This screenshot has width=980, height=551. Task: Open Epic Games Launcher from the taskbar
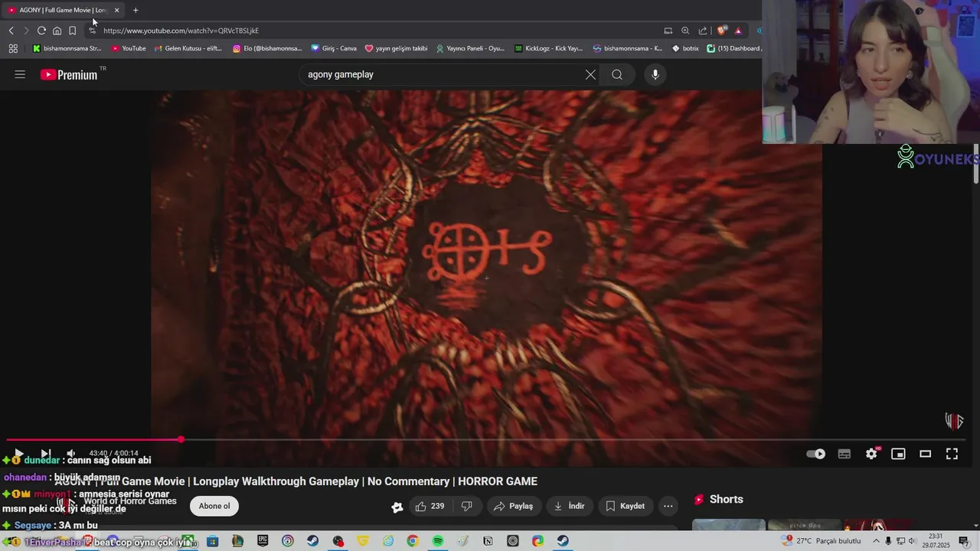click(x=263, y=541)
